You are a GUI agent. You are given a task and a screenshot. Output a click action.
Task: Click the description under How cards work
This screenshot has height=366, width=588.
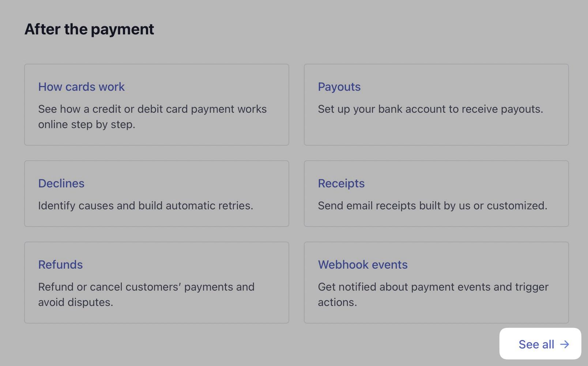tap(152, 117)
